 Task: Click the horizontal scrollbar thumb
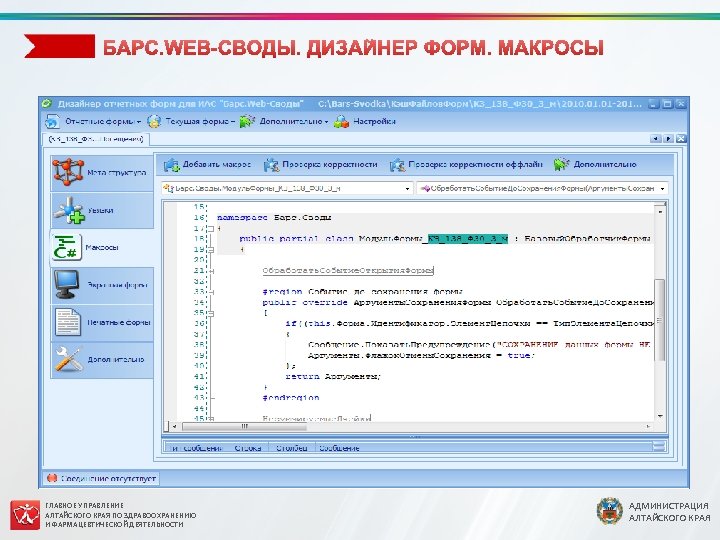click(x=244, y=427)
